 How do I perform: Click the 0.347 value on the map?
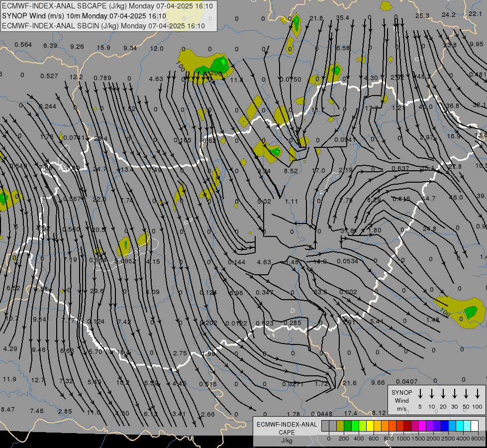click(264, 293)
